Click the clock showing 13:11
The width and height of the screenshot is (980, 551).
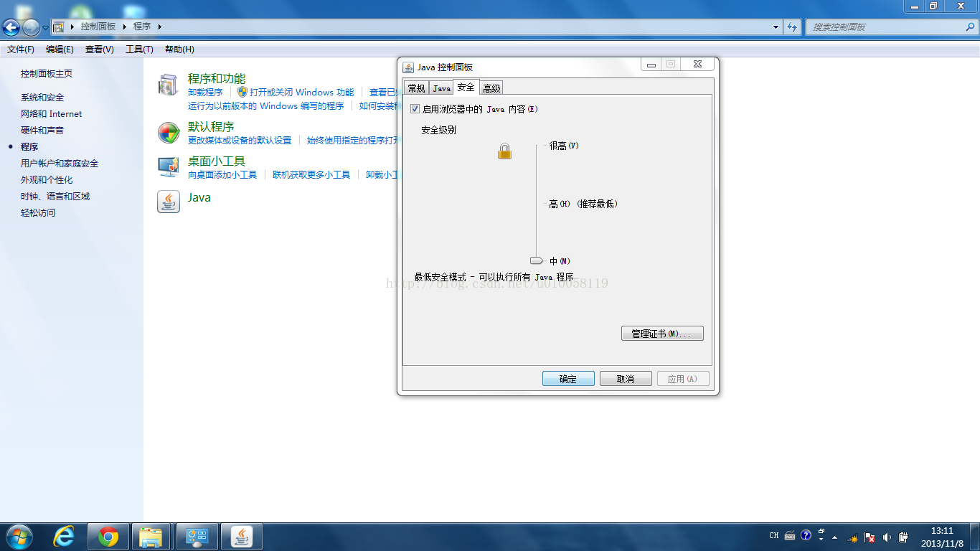click(942, 531)
